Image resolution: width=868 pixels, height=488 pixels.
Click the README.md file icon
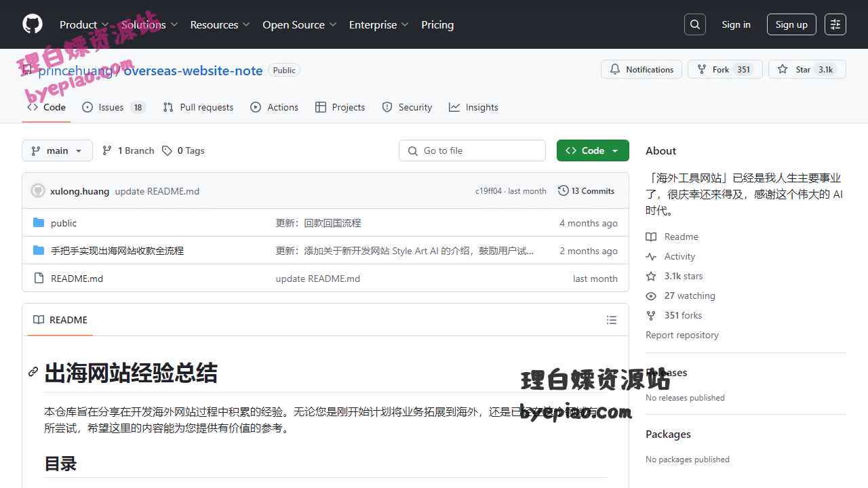coord(39,279)
